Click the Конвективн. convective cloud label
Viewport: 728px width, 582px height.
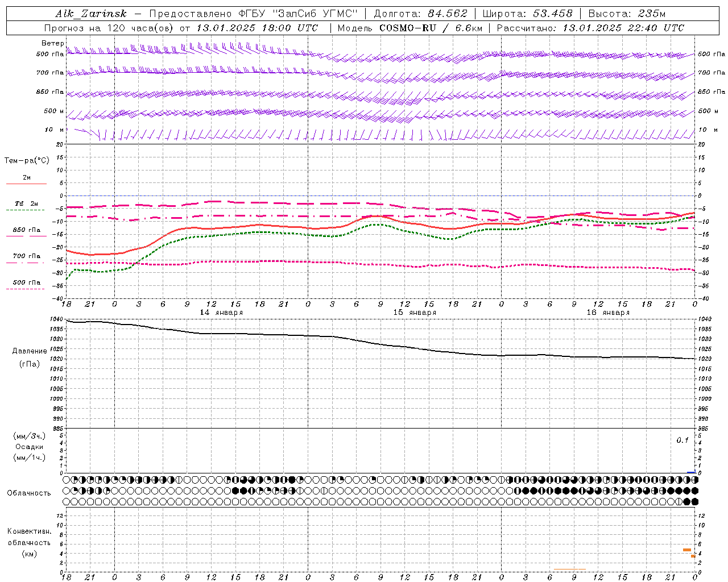click(30, 531)
